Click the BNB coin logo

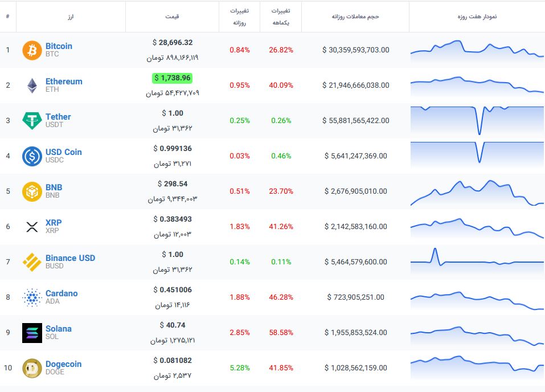32,191
